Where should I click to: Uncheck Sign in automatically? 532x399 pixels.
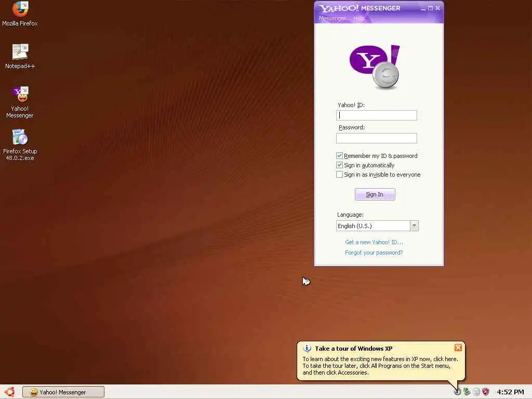[339, 165]
